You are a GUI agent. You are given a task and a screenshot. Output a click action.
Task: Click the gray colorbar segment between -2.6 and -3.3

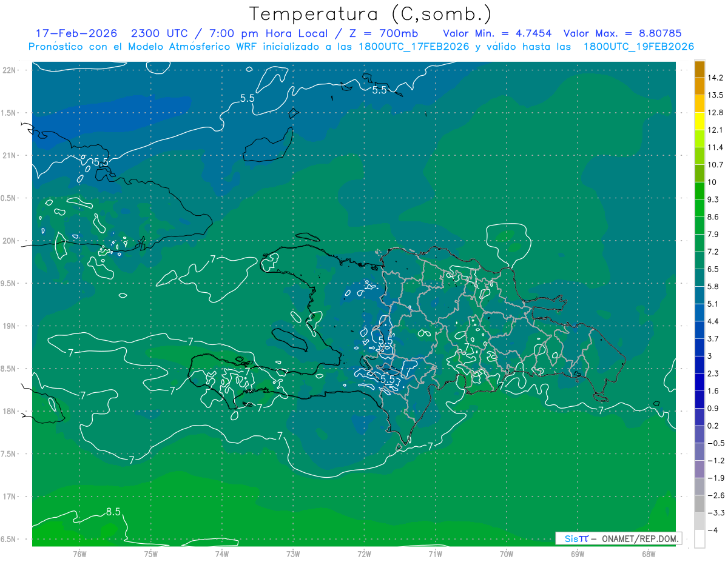pos(699,504)
